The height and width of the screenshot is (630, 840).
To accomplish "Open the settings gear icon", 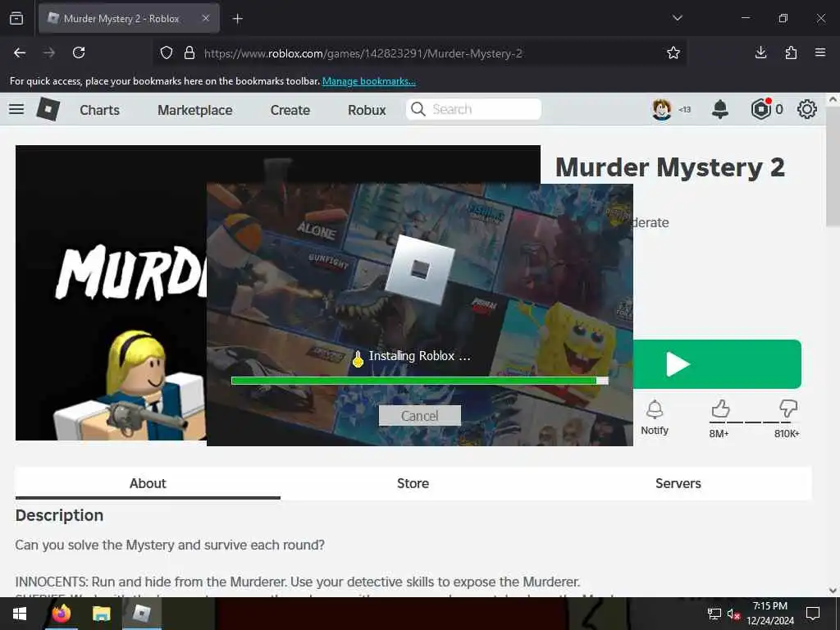I will pyautogui.click(x=807, y=109).
